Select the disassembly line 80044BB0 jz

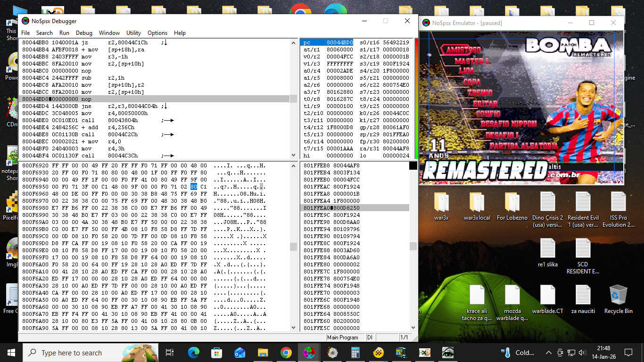[x=155, y=42]
